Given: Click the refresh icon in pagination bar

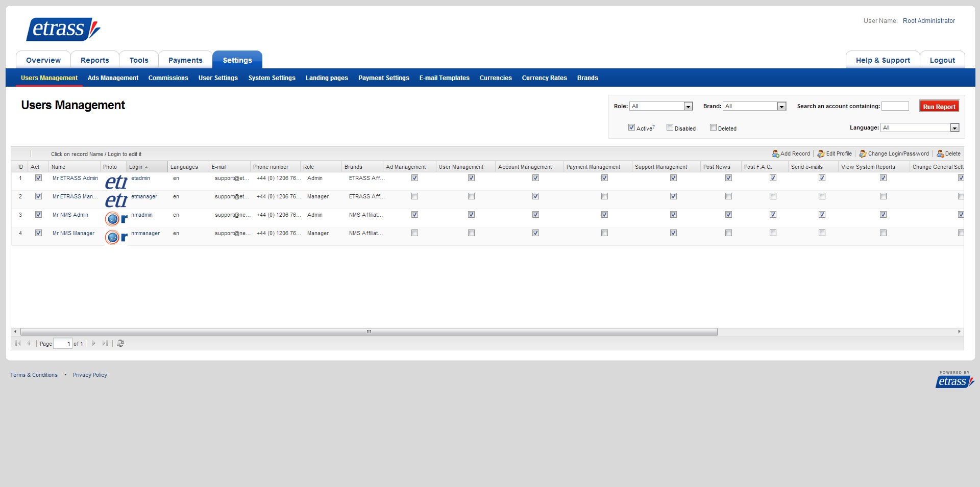Looking at the screenshot, I should [x=120, y=344].
